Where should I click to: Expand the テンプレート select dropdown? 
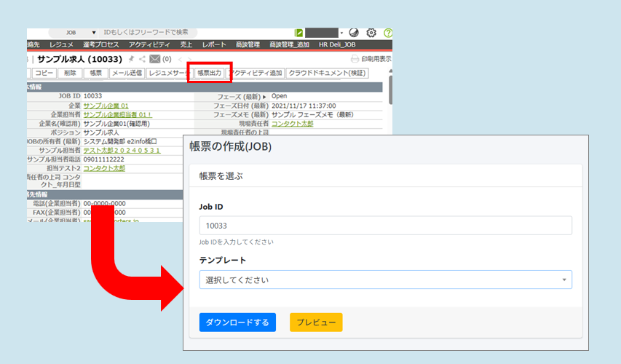click(x=385, y=280)
